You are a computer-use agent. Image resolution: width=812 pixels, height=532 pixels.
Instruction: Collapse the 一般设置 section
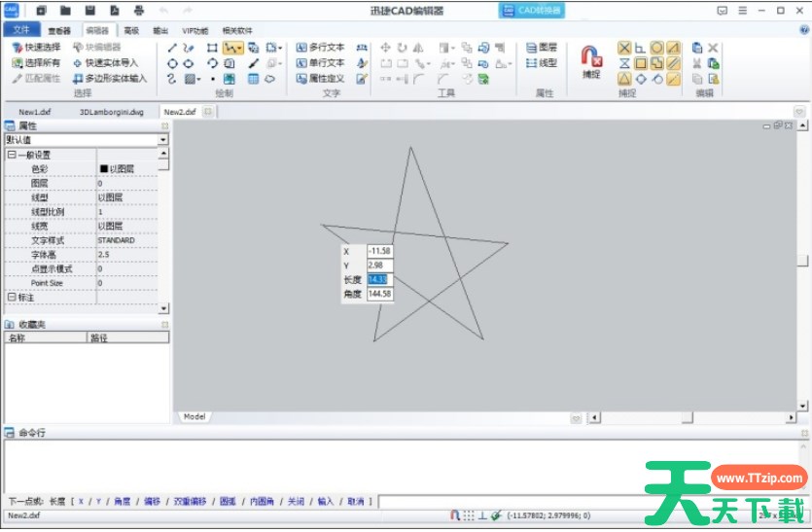11,155
